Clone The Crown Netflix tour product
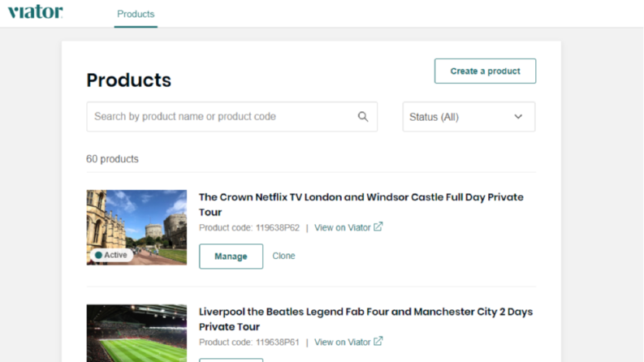644x362 pixels. [283, 256]
